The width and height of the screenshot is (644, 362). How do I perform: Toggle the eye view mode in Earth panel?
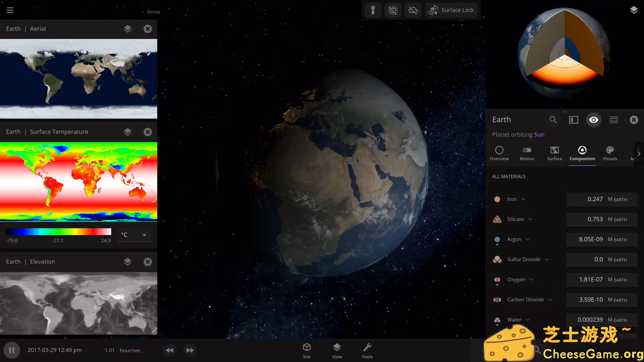point(594,120)
